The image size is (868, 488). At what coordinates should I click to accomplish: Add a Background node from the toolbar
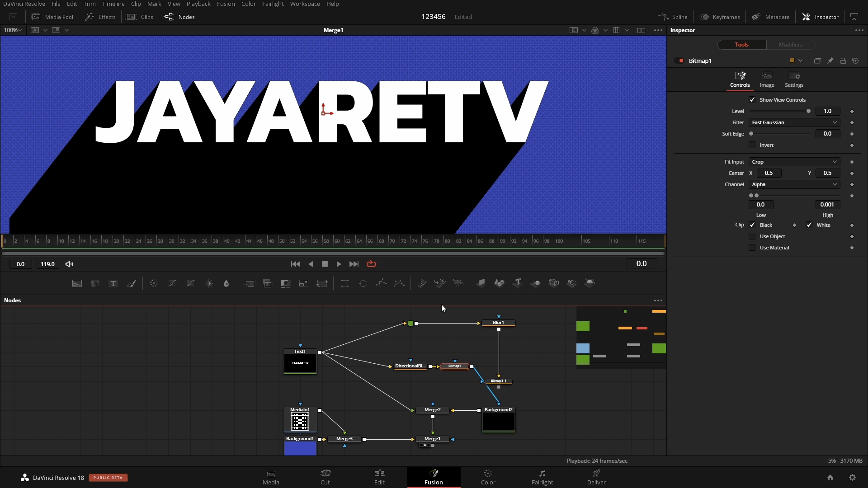[x=77, y=283]
